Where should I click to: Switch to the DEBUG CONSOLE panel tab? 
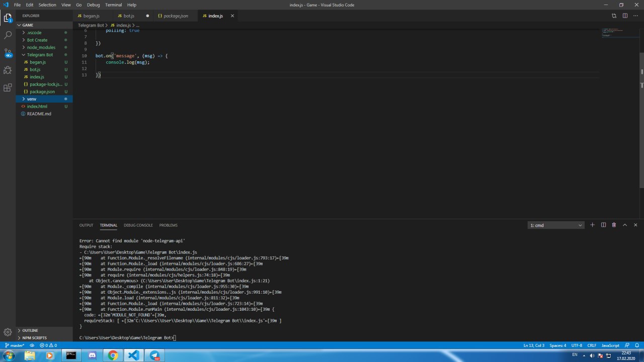click(x=138, y=225)
